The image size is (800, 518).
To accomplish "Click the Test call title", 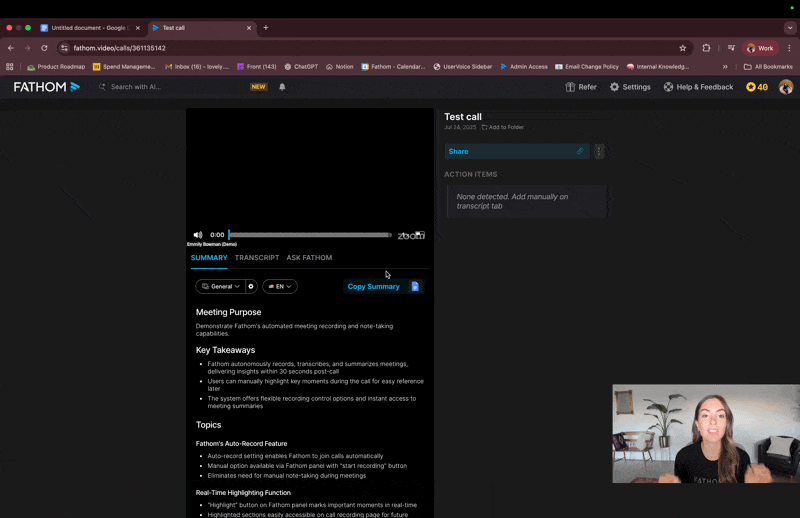I will pyautogui.click(x=463, y=117).
